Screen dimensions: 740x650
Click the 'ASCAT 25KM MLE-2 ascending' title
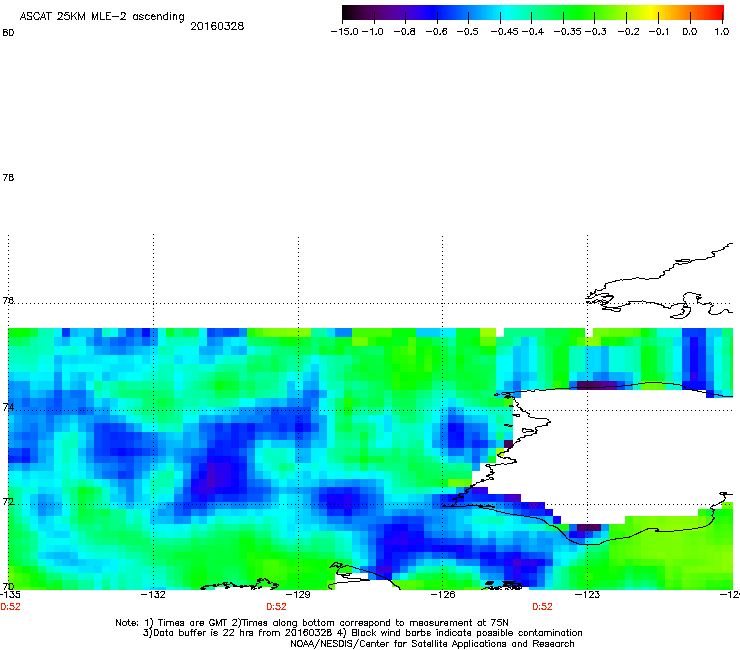[102, 17]
